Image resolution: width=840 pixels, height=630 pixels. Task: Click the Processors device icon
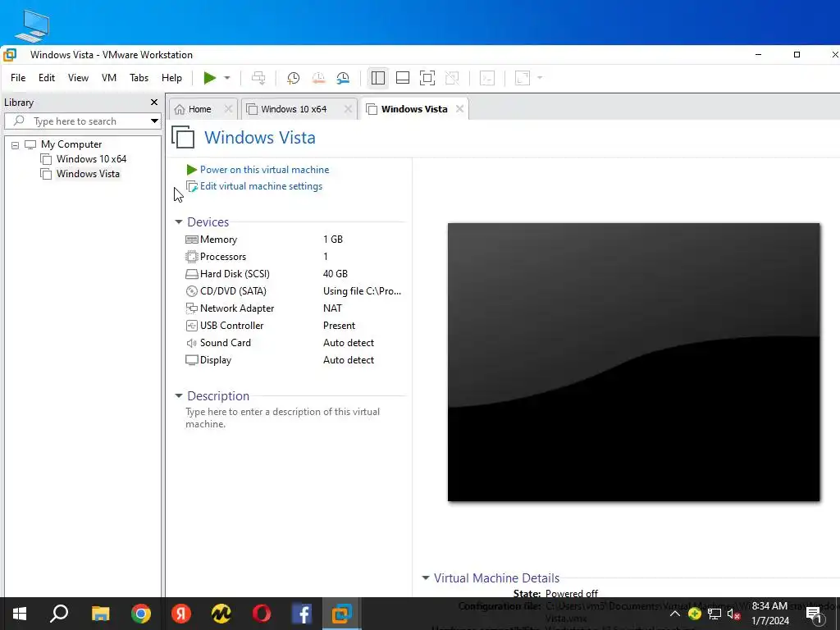tap(191, 257)
